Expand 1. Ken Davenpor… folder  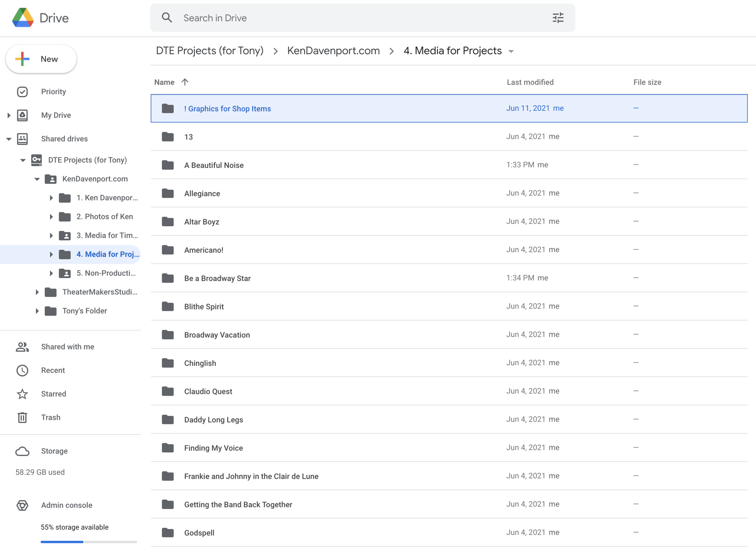(x=51, y=198)
